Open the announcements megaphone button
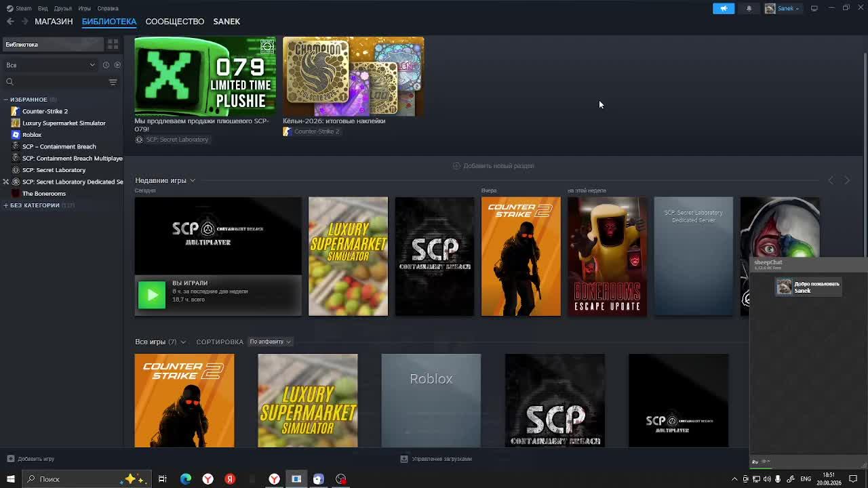Screen dimensions: 868x488 coord(724,8)
